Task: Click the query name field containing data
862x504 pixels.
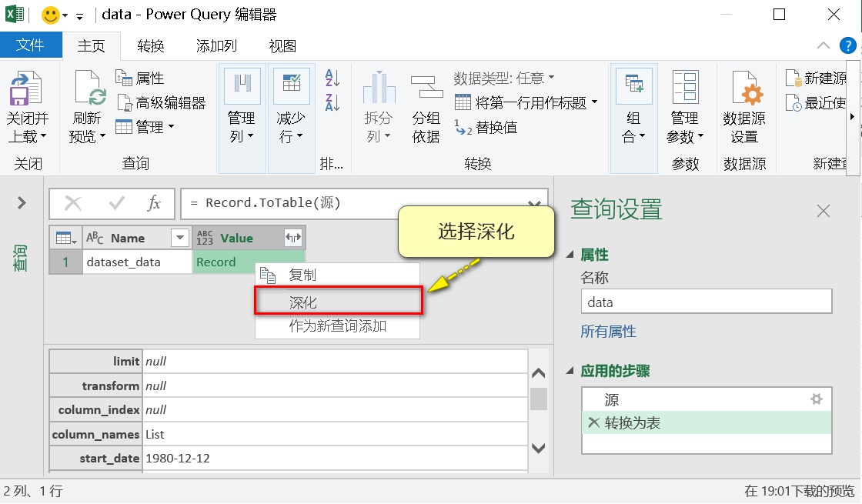Action: point(707,302)
